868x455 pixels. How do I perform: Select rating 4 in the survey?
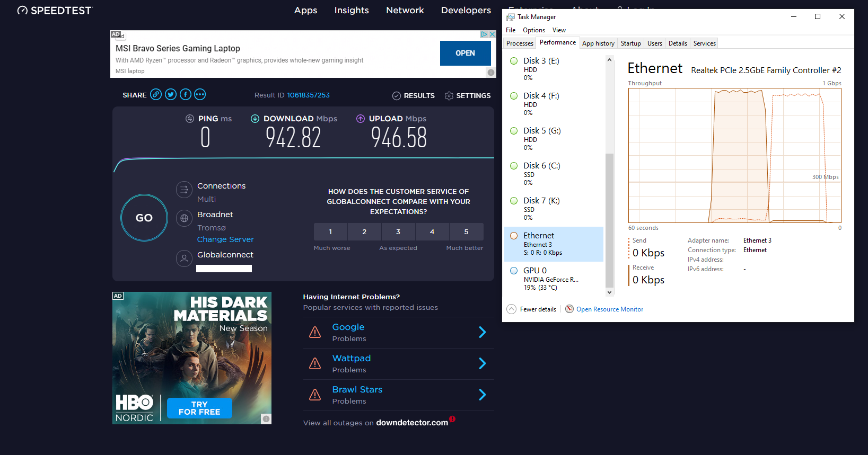click(432, 232)
